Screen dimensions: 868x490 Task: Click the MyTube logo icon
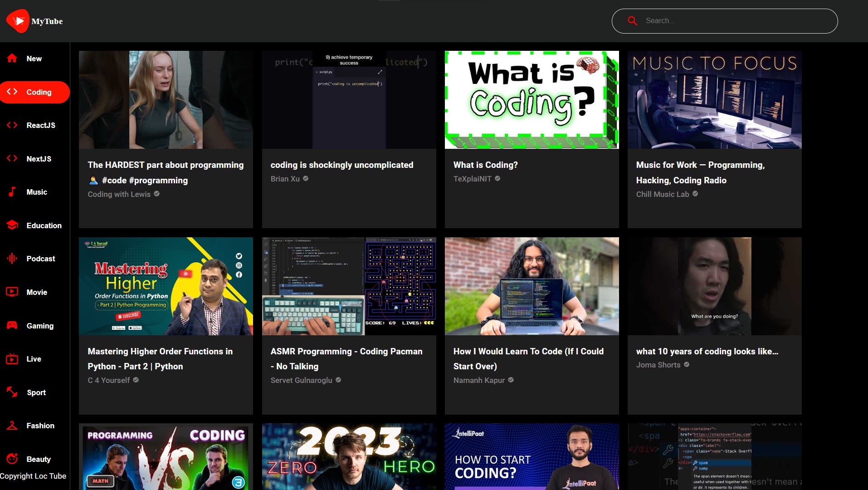point(18,21)
